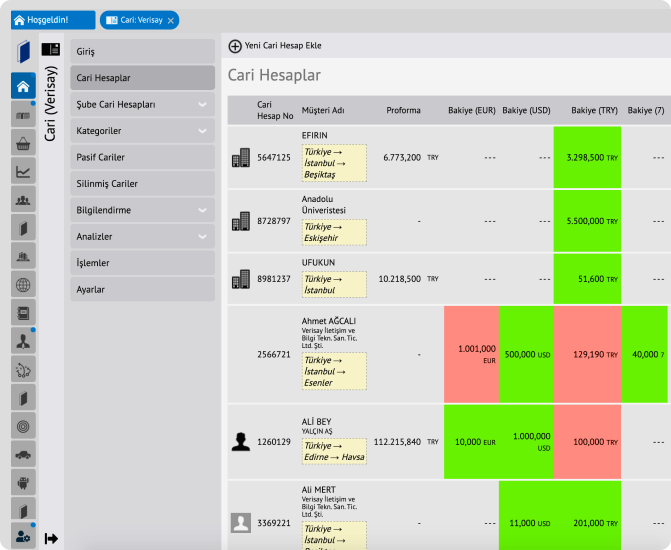Open Silinmiş Cariler menu item
671x550 pixels.
[x=143, y=184]
